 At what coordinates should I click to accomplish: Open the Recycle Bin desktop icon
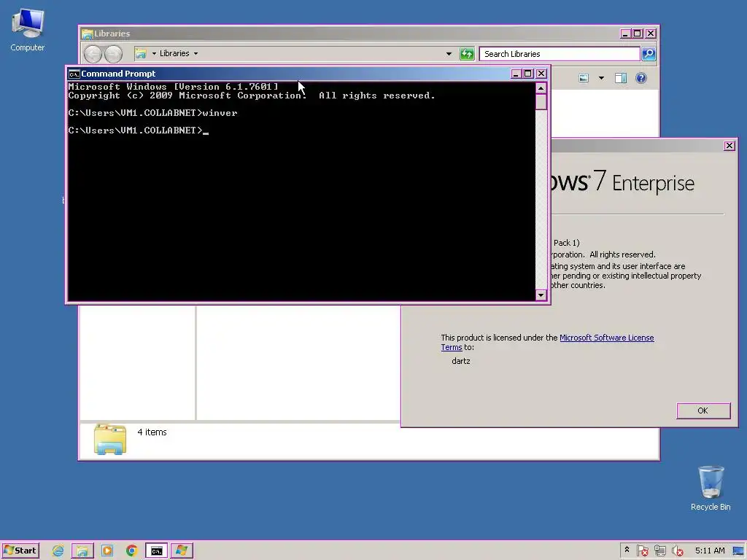point(711,489)
